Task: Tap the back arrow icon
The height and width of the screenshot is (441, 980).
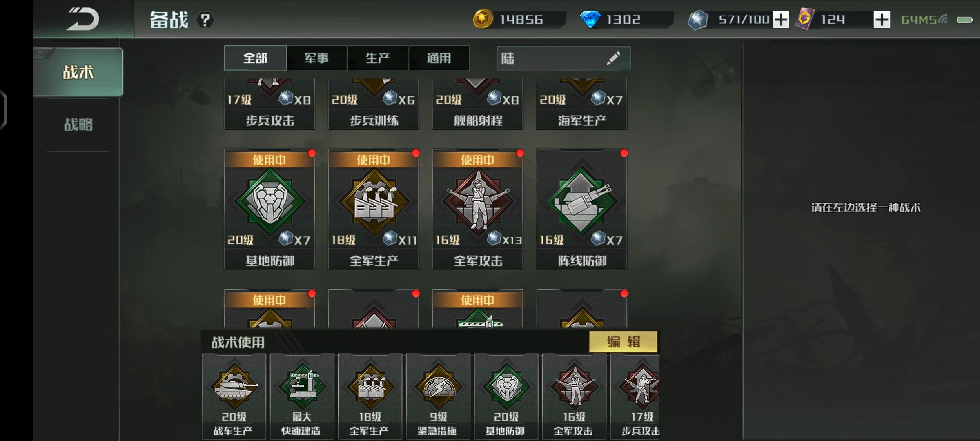Action: (83, 19)
